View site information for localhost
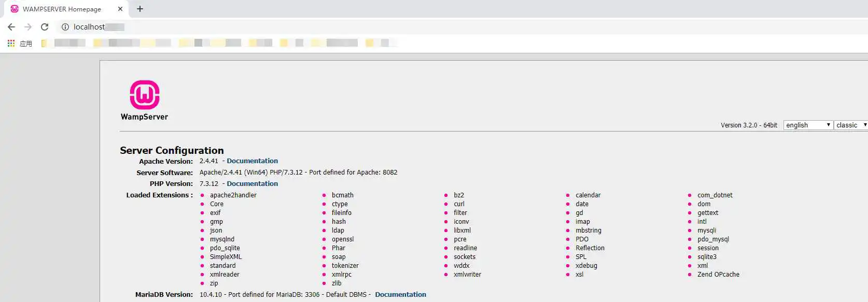The width and height of the screenshot is (868, 302). click(65, 27)
